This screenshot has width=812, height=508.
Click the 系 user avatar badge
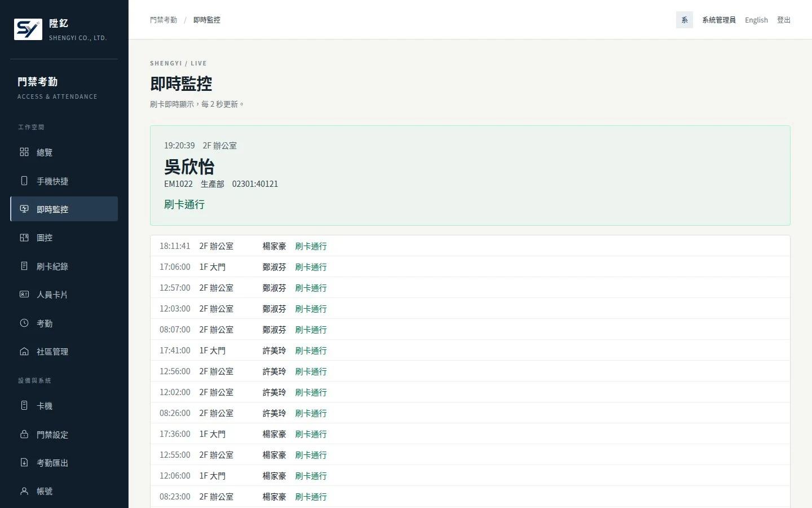click(685, 20)
